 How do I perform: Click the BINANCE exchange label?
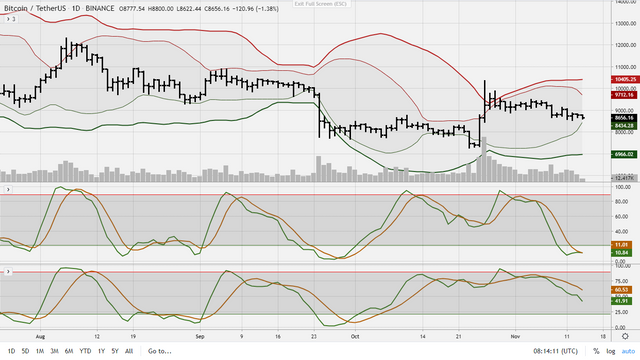pos(100,8)
